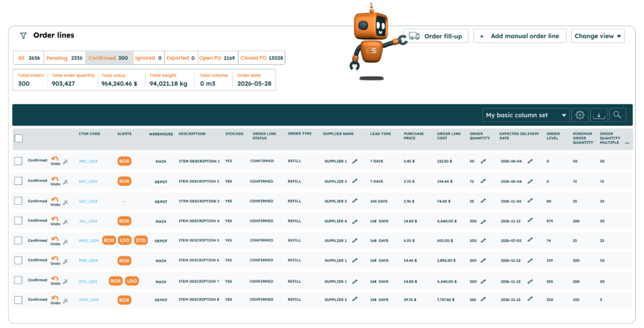Edit supplier pencil for Supplier 4
The width and height of the screenshot is (644, 328).
tap(355, 221)
